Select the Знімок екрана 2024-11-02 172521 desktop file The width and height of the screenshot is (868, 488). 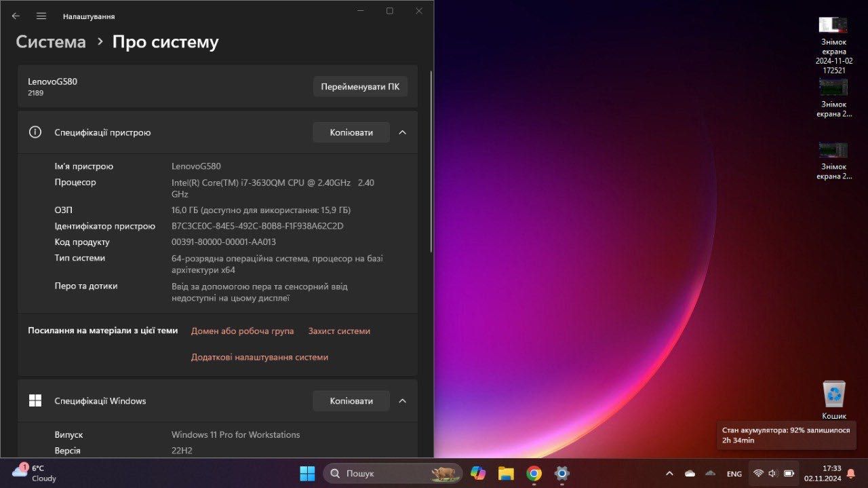833,45
